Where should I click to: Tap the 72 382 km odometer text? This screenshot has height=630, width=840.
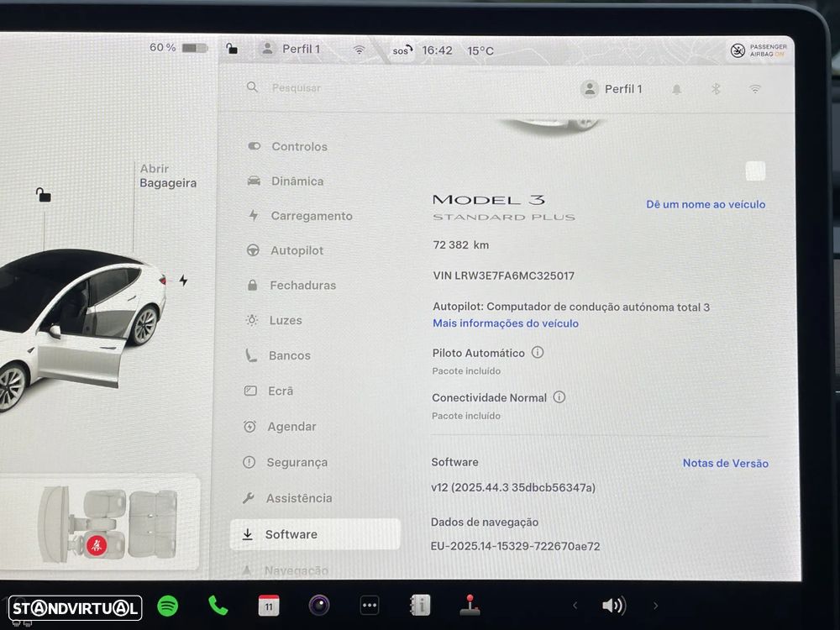tap(460, 244)
